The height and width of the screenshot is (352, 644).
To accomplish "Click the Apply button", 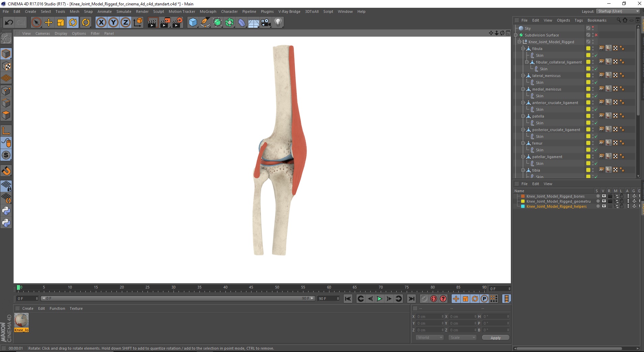I will click(495, 338).
